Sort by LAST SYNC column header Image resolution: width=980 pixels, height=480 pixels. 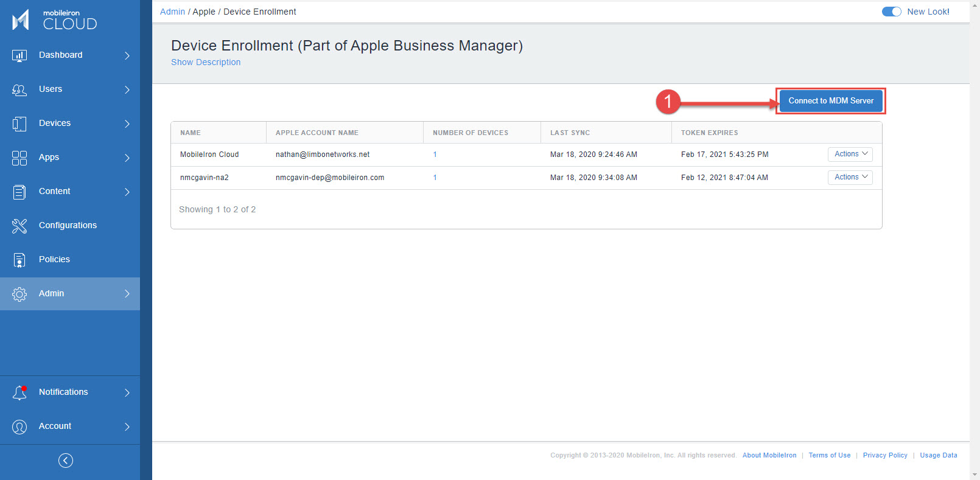tap(606, 133)
